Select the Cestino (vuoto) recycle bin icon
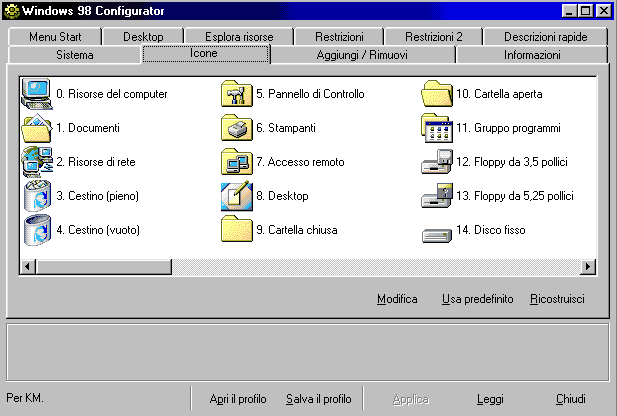Viewport: 617px width, 416px height. pyautogui.click(x=37, y=230)
